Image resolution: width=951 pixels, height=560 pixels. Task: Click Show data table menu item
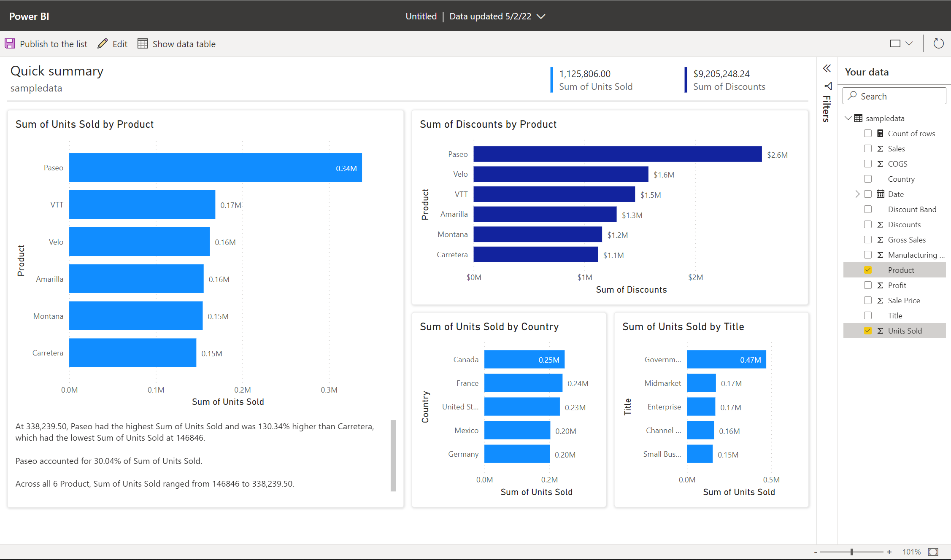pos(176,44)
